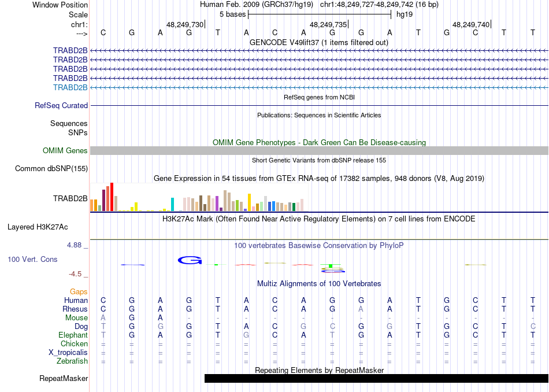Open 'Repeating Elements by RepeatMasker' track title
This screenshot has height=392, width=549.
319,370
